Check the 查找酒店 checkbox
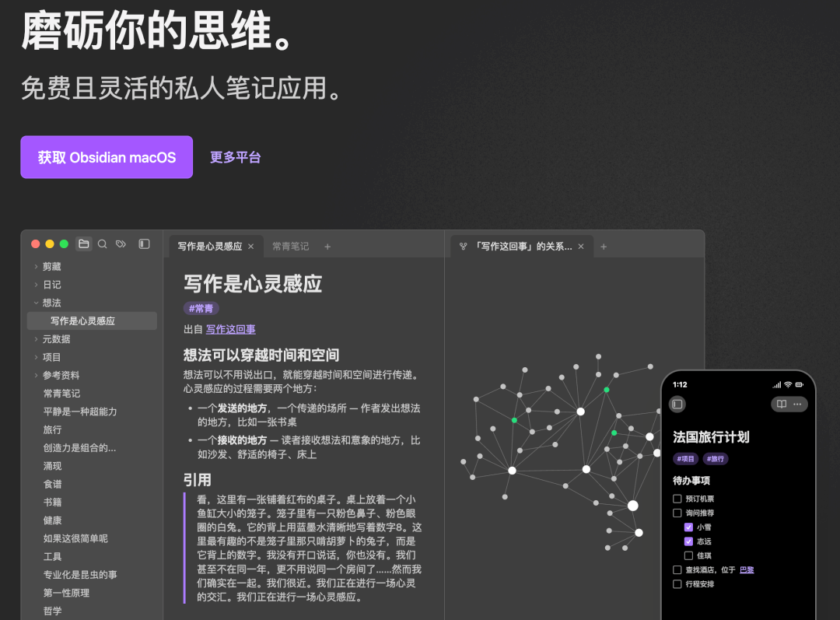This screenshot has height=620, width=840. click(x=677, y=570)
